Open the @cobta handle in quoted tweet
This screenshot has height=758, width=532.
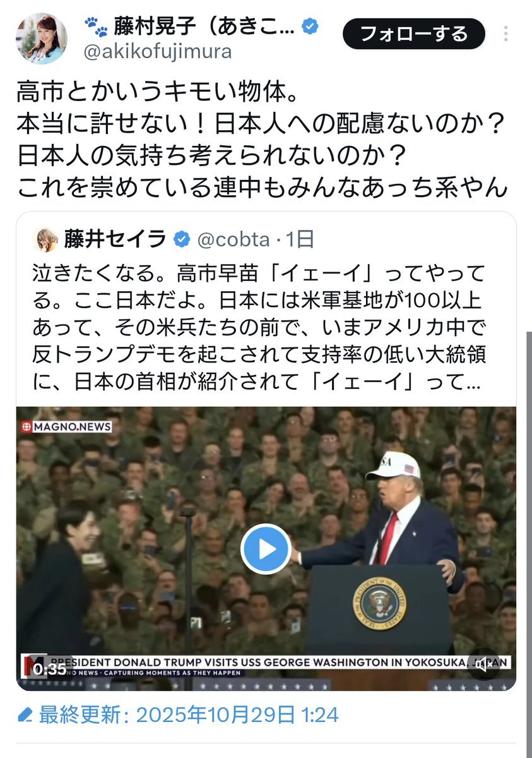(233, 239)
